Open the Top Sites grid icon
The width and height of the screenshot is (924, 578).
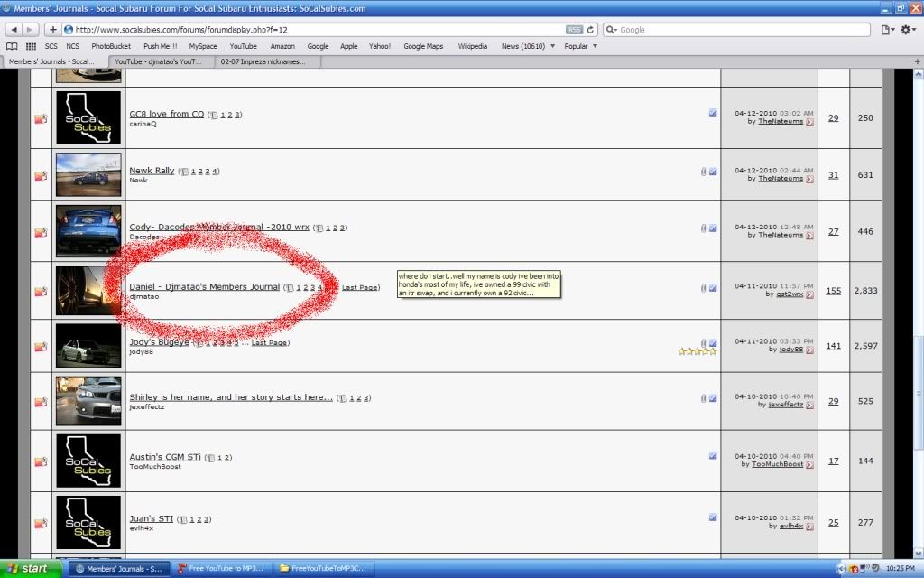pos(31,46)
